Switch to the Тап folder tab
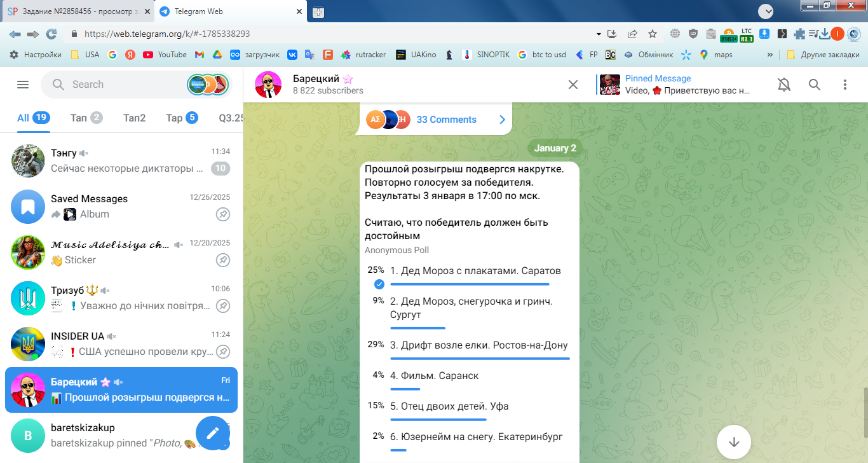 (x=86, y=118)
